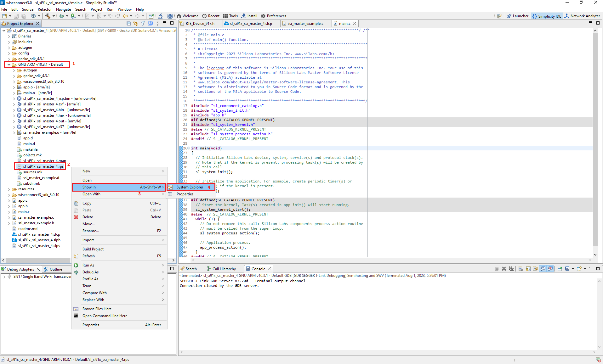The image size is (603, 364).
Task: Toggle Word Wrap in Console toolbar
Action: point(535,269)
